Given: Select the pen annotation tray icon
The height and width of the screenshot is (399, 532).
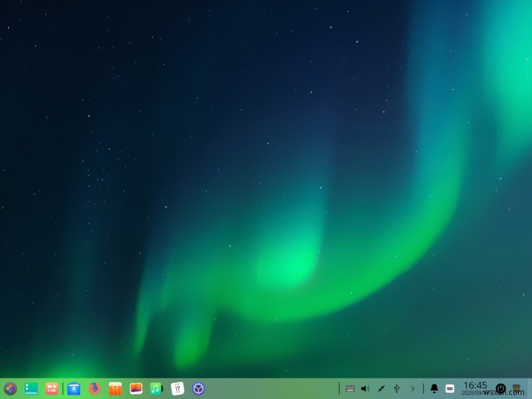Looking at the screenshot, I should point(380,388).
